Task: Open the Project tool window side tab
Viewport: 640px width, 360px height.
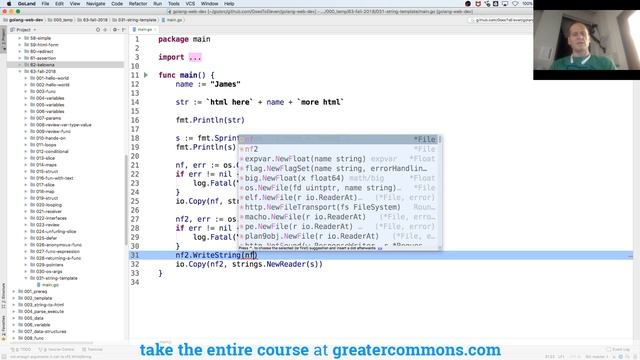Action: tap(4, 39)
